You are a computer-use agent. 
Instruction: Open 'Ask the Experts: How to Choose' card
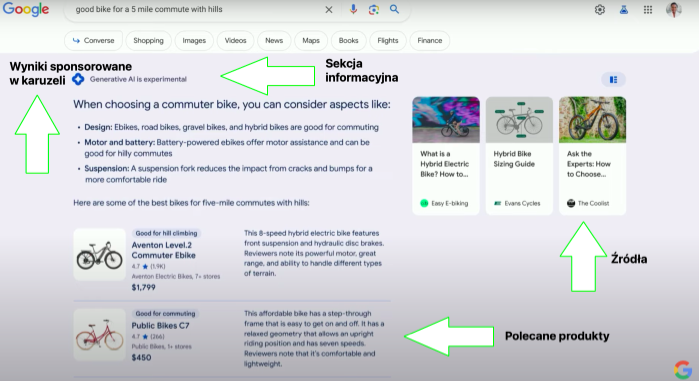pos(592,156)
